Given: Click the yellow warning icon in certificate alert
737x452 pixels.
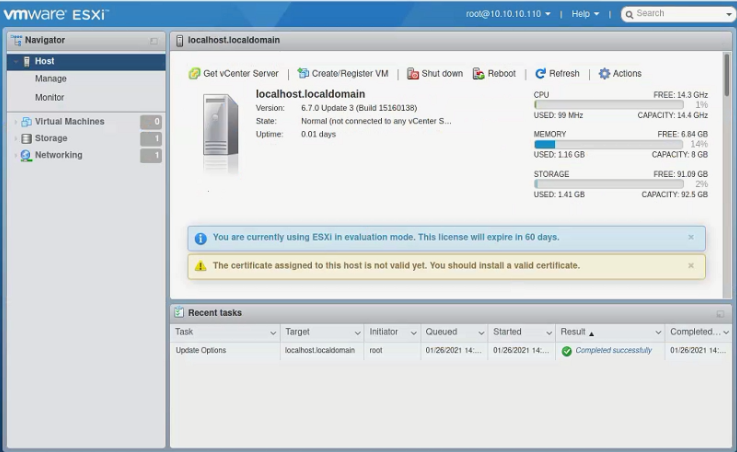Looking at the screenshot, I should 201,266.
